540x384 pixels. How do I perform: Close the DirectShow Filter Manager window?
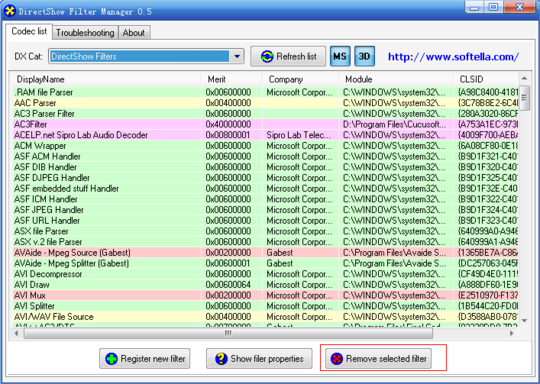520,7
